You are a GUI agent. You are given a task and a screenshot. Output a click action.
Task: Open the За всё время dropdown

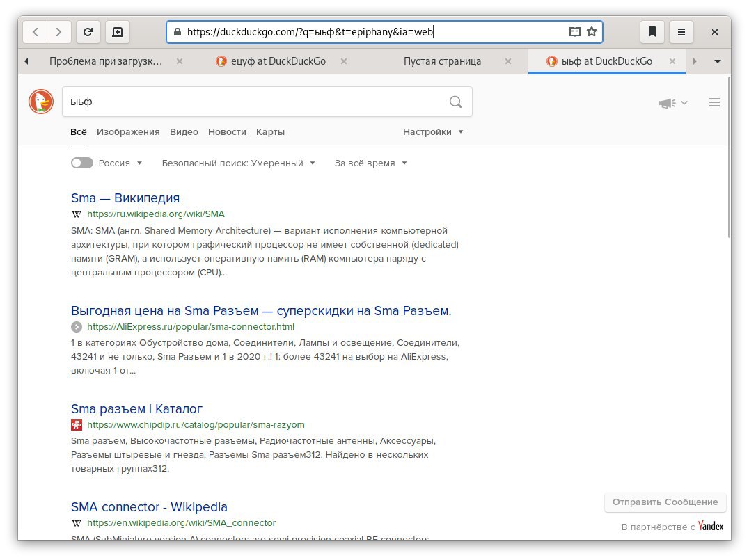coord(371,163)
